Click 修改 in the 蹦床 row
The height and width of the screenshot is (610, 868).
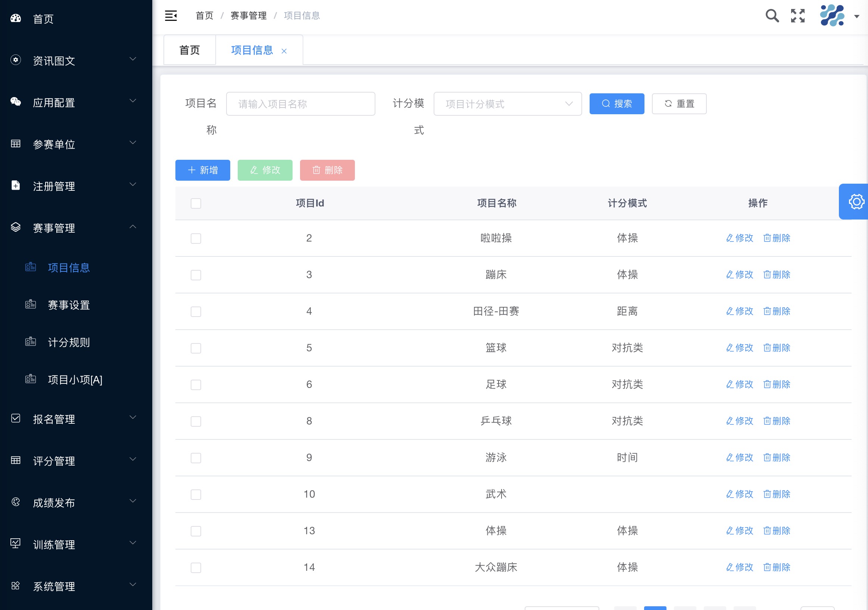click(740, 275)
